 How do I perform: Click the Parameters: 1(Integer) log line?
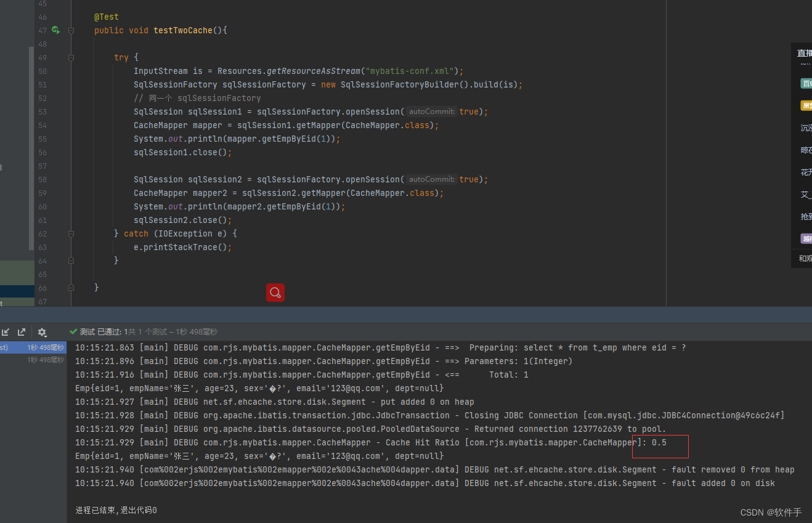[324, 361]
